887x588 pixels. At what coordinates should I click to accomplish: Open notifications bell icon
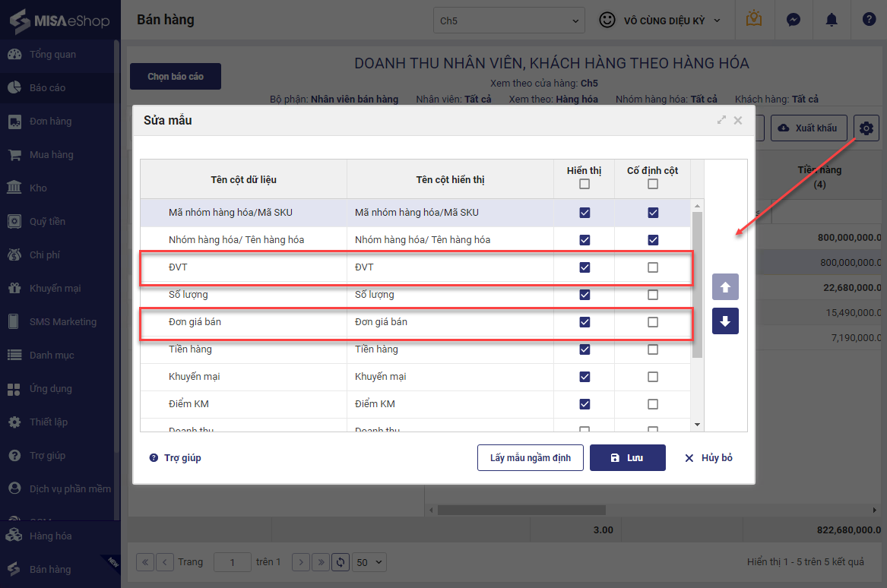(831, 21)
